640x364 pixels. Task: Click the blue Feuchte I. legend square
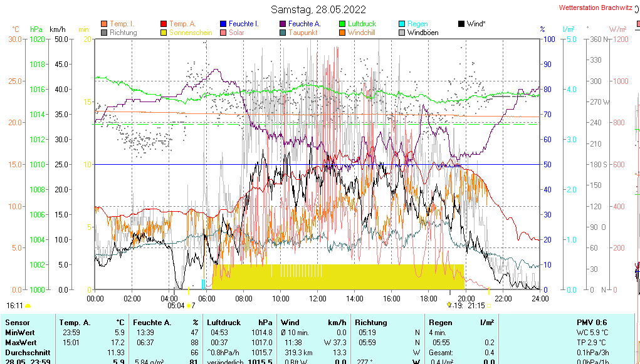click(223, 24)
